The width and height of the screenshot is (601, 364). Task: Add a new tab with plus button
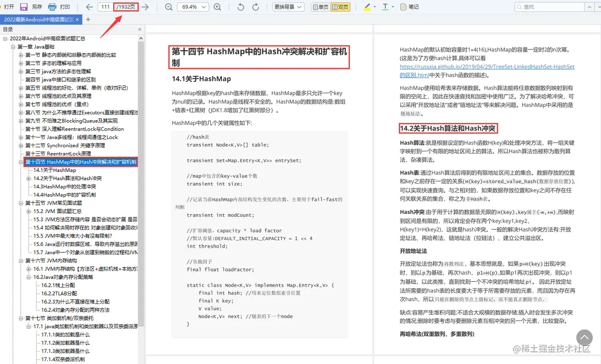[x=88, y=19]
